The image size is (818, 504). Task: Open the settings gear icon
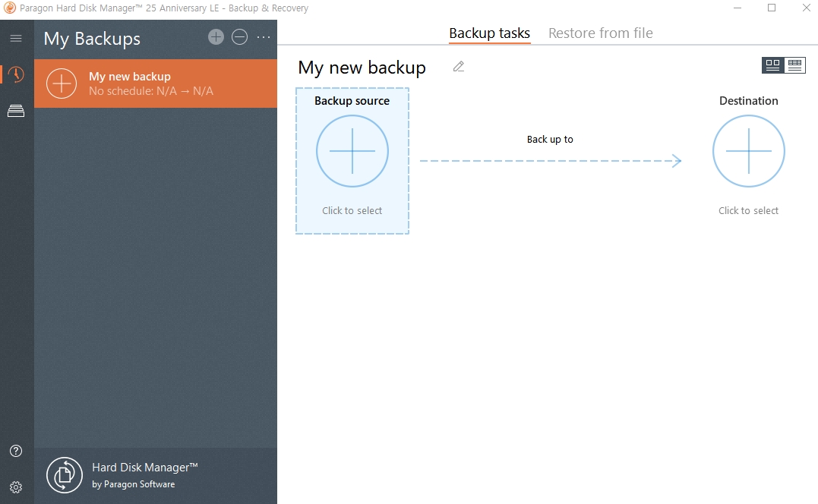click(x=16, y=487)
